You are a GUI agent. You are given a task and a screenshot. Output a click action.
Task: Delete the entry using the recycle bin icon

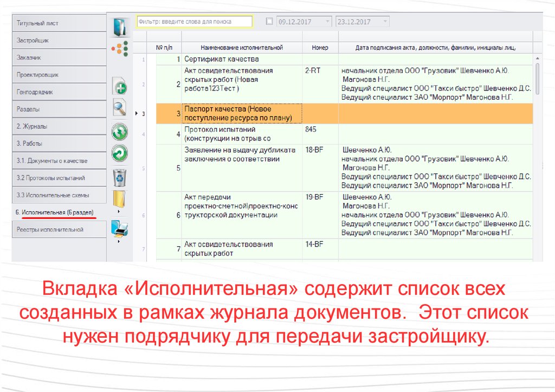(x=119, y=177)
